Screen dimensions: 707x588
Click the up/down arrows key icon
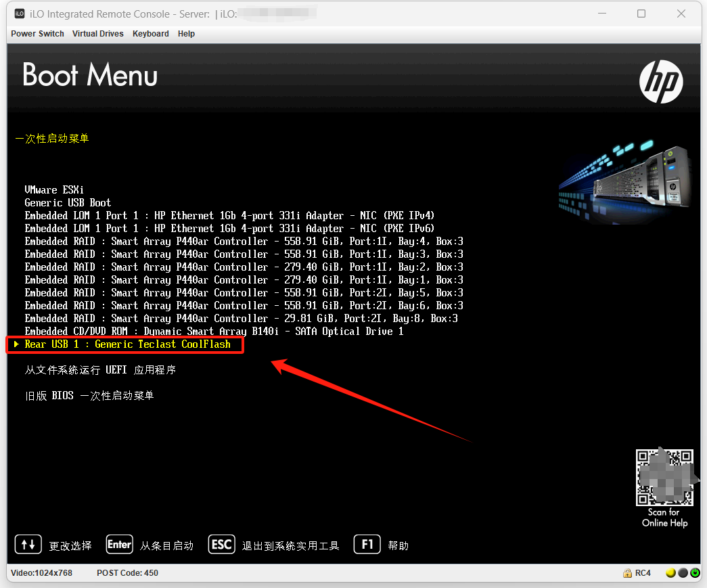tap(28, 545)
